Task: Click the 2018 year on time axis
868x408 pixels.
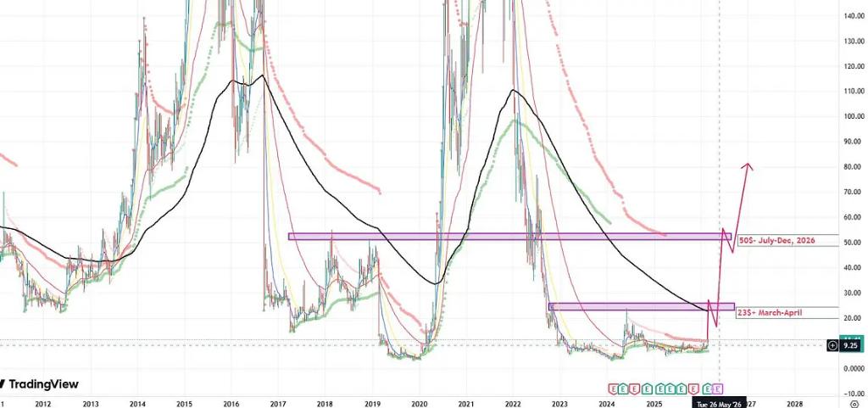Action: click(x=325, y=404)
